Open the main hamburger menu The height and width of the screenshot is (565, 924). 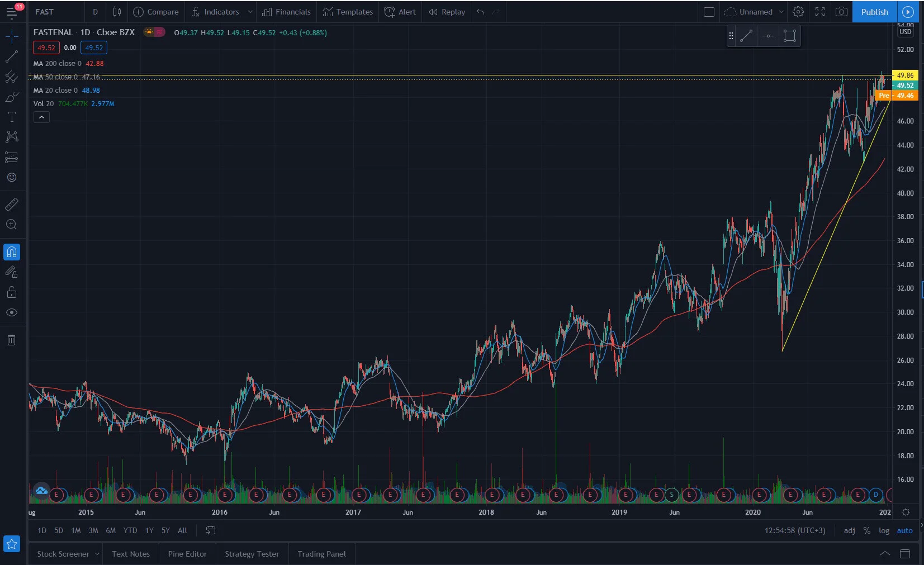(12, 12)
